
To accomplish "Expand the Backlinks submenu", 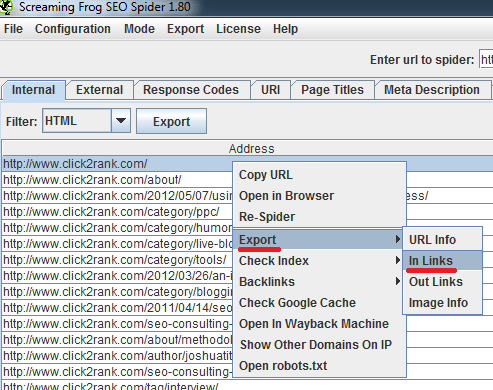I will (319, 282).
